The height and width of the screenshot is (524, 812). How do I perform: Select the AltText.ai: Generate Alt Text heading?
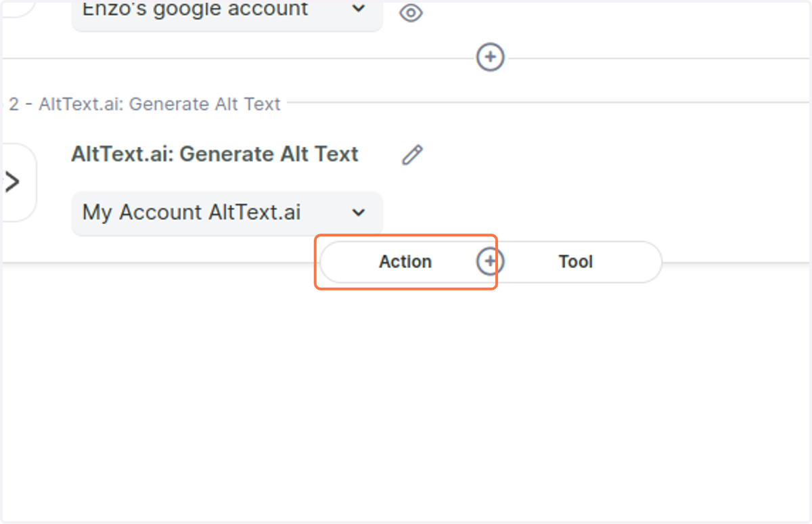tap(215, 154)
